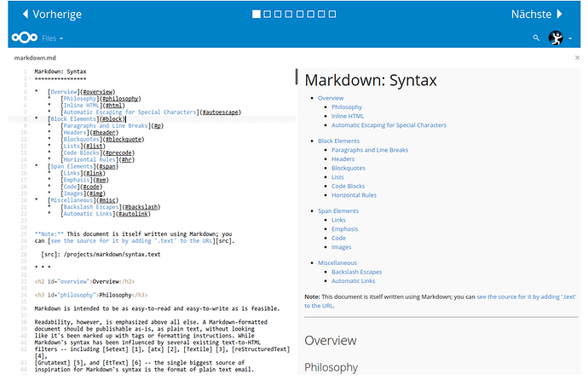
Task: Click the Markdown: Syntax preview heading
Action: [371, 80]
